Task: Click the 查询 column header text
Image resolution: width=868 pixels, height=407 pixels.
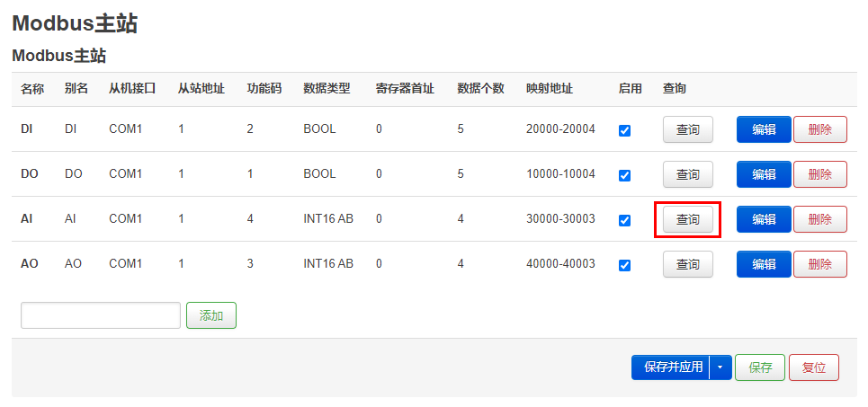Action: click(675, 88)
